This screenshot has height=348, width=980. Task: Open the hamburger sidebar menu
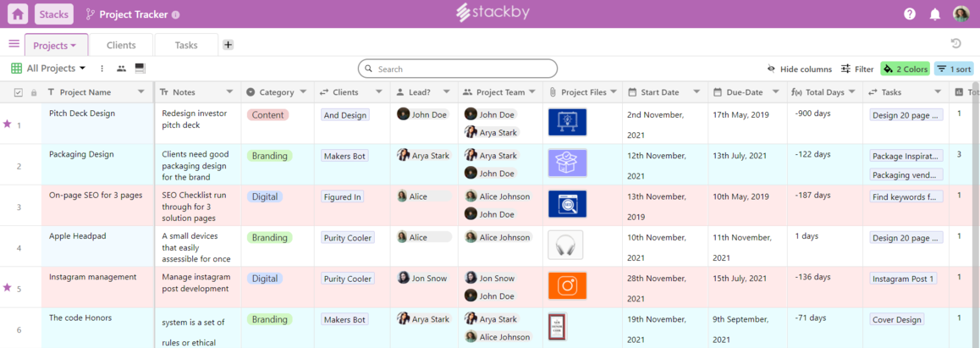14,44
